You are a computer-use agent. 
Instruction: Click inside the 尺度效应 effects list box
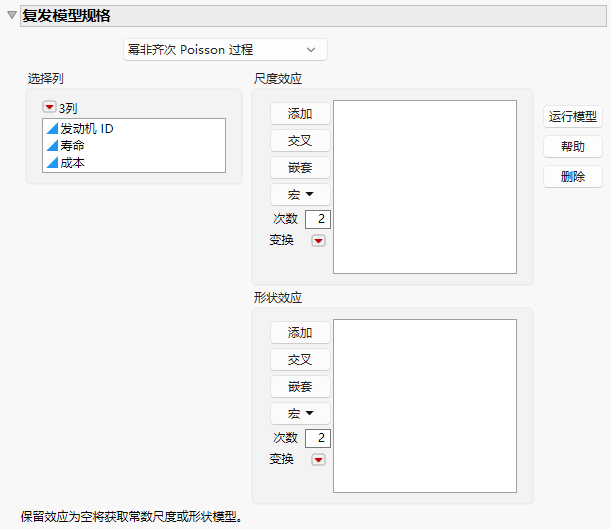point(425,187)
